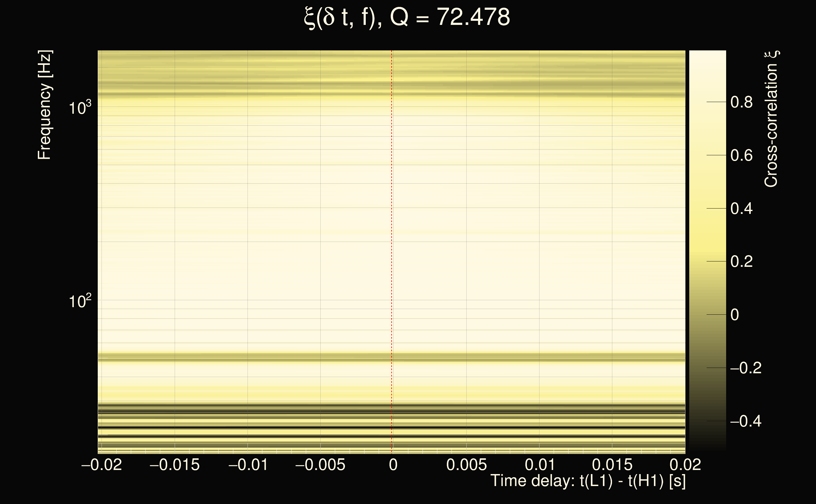Screen dimensions: 816x504
Task: Click the 10³ frequency tick label
Action: [80, 108]
